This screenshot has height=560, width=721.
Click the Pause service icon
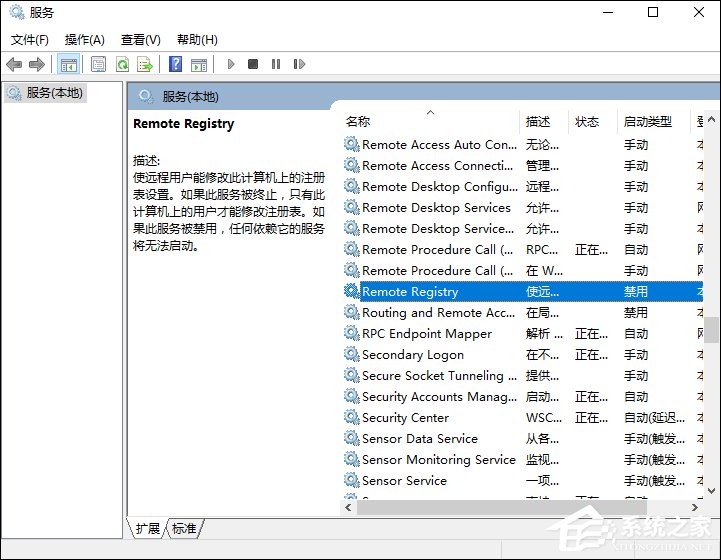pyautogui.click(x=276, y=64)
